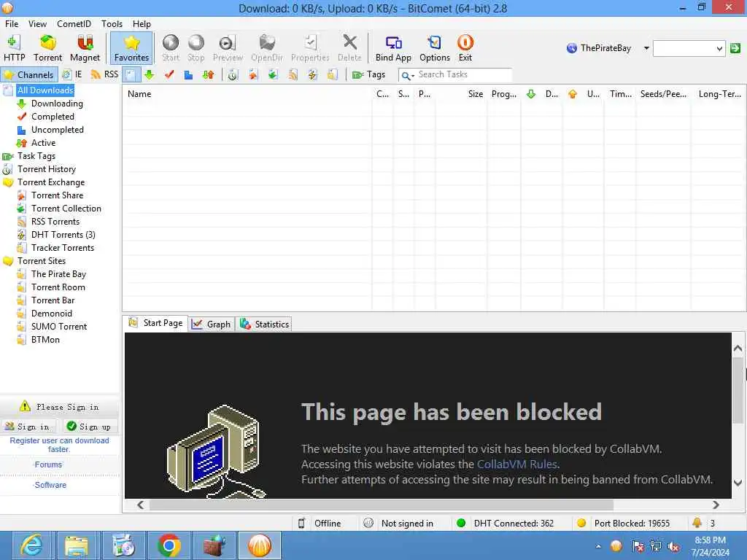The width and height of the screenshot is (747, 560).
Task: Toggle the Uncompleted blue filter in second toolbar
Action: tap(189, 75)
